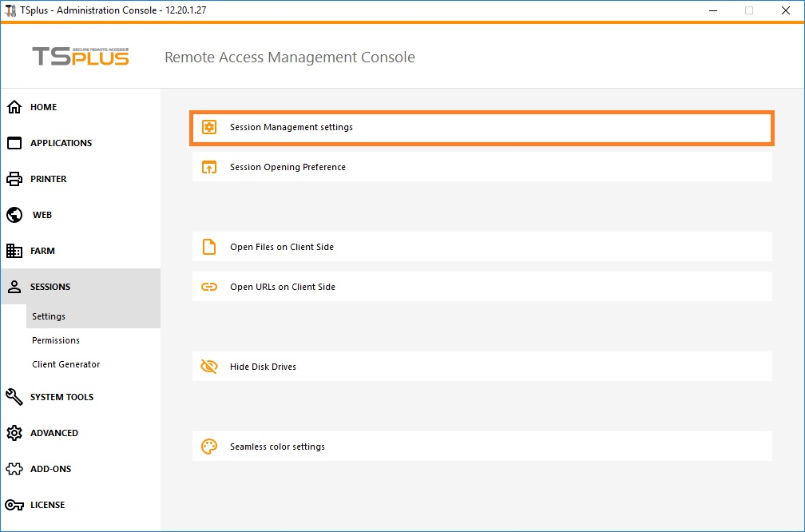The image size is (805, 532).
Task: Click the Farm building icon
Action: [14, 251]
